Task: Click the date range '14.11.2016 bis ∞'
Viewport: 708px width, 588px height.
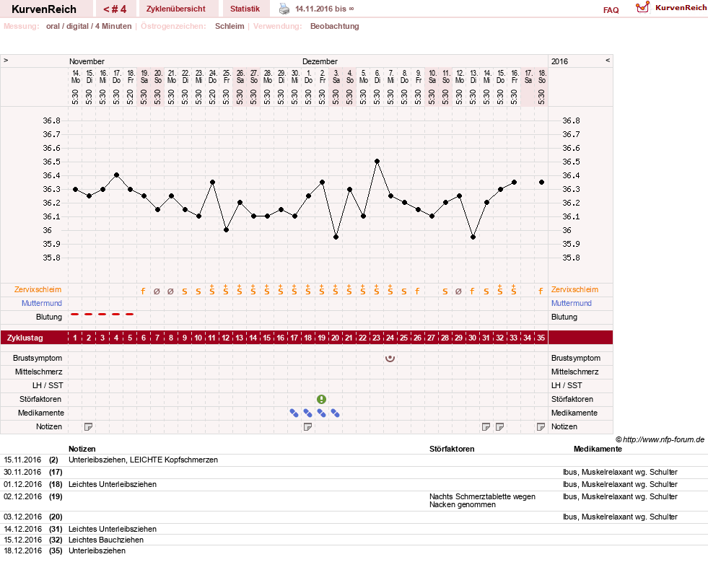Action: tap(324, 9)
